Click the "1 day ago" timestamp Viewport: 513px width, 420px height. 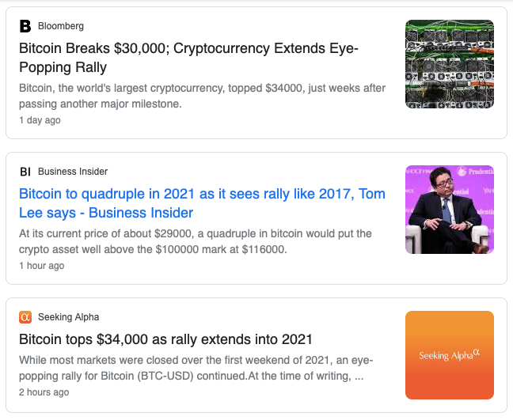coord(40,120)
